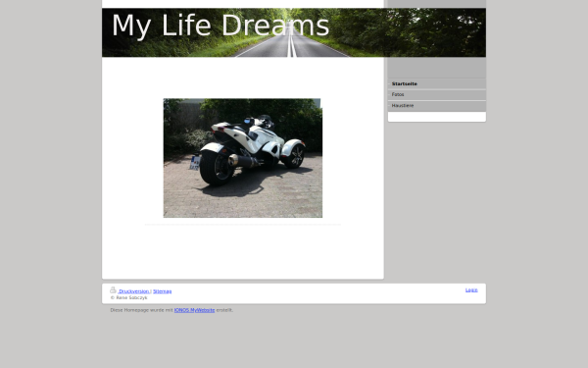Click the Login link
588x368 pixels.
pos(471,289)
